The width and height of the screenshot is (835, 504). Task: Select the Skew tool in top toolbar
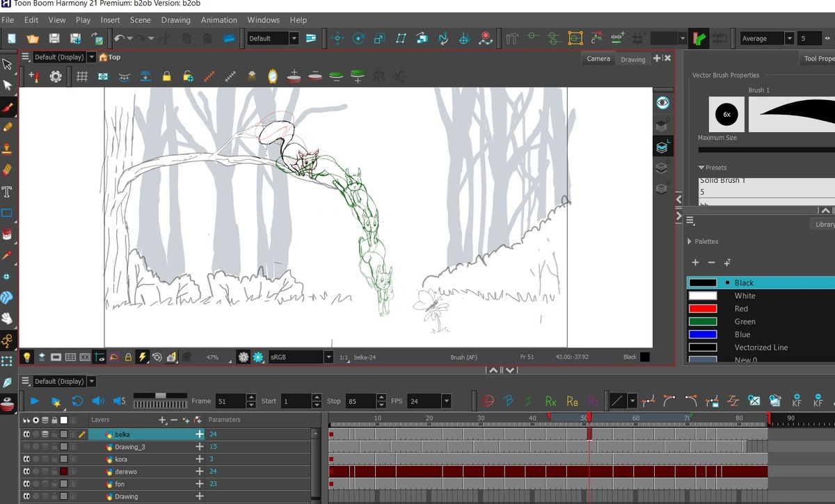click(401, 39)
